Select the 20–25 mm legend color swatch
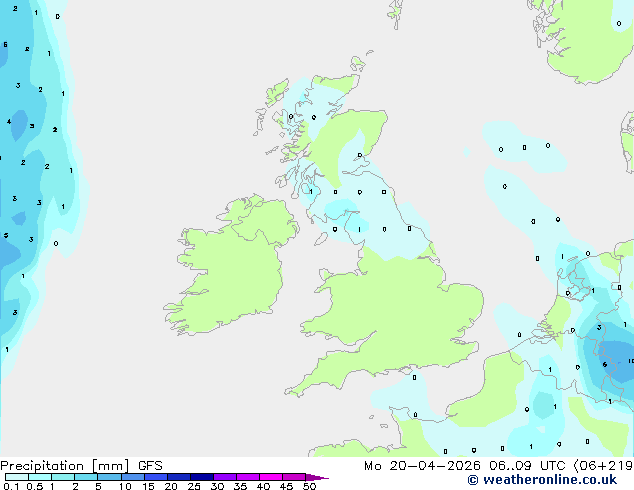634x490 pixels. coord(178,477)
